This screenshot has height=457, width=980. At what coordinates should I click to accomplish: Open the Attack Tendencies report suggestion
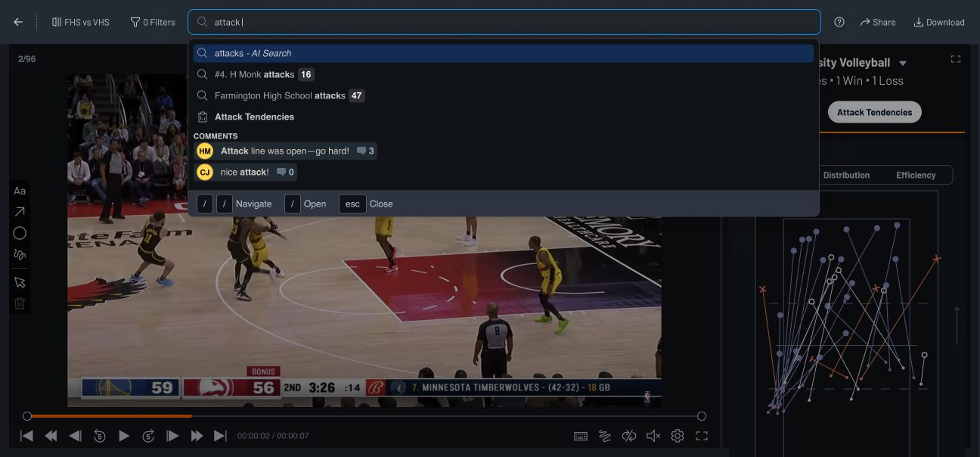coord(504,117)
